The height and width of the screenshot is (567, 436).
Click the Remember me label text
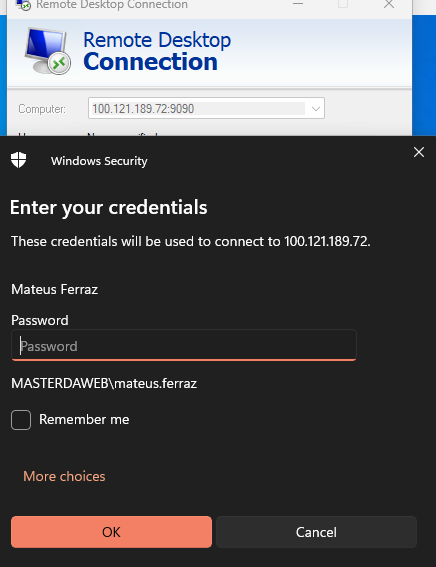pyautogui.click(x=84, y=419)
